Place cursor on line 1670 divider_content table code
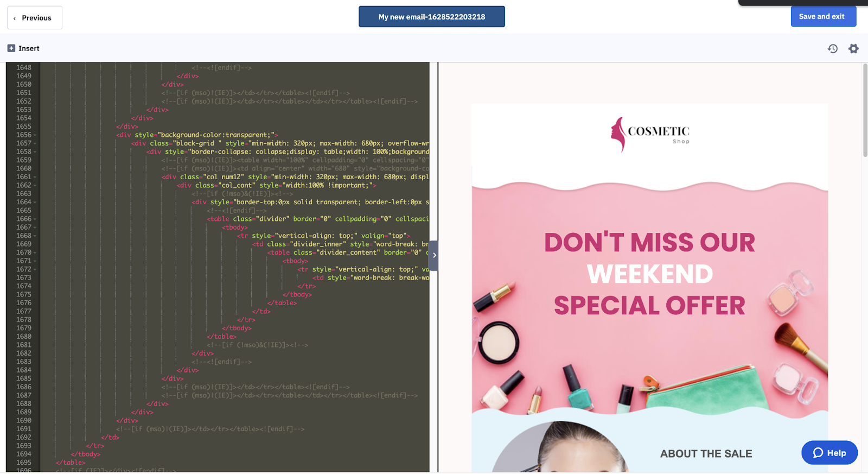This screenshot has width=868, height=474. click(x=348, y=252)
